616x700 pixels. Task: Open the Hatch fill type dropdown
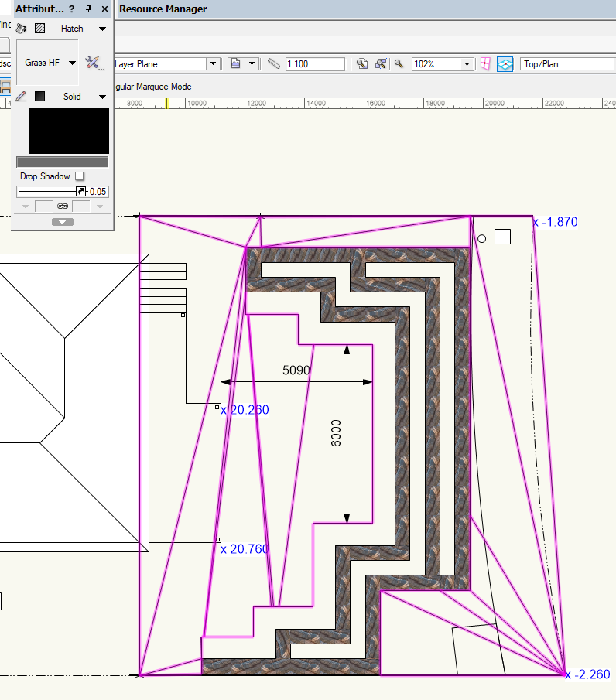point(102,29)
